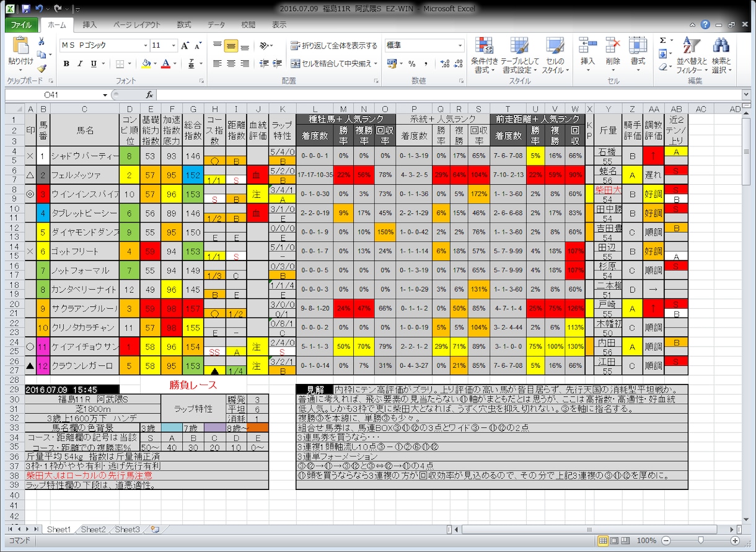The width and height of the screenshot is (756, 552).
Task: Toggle Underline formatting
Action: coord(94,64)
